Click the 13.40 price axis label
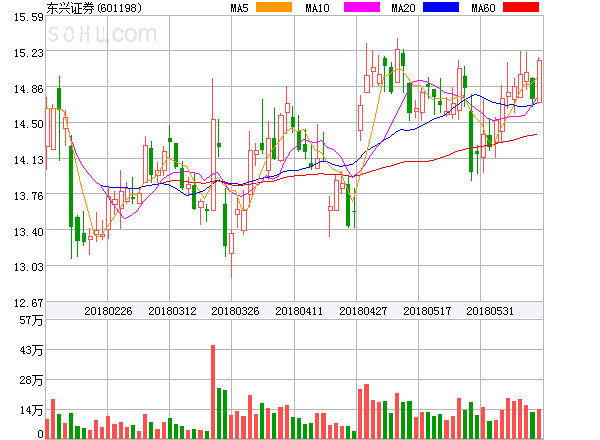 pos(29,232)
